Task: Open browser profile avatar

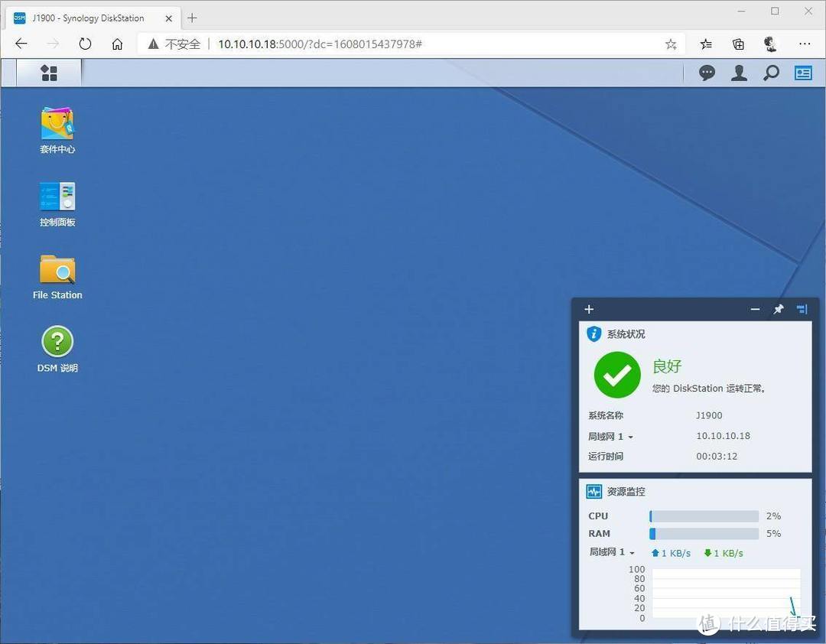Action: click(771, 44)
